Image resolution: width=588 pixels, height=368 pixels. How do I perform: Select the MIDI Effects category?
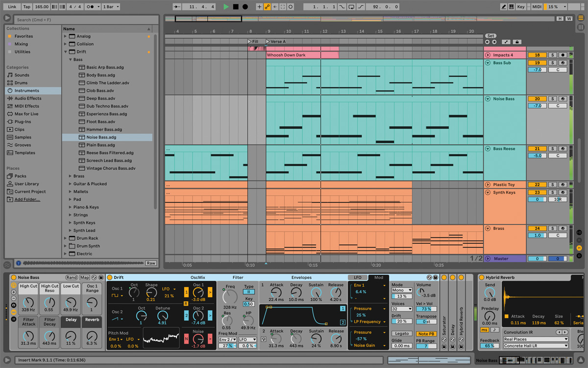(27, 106)
